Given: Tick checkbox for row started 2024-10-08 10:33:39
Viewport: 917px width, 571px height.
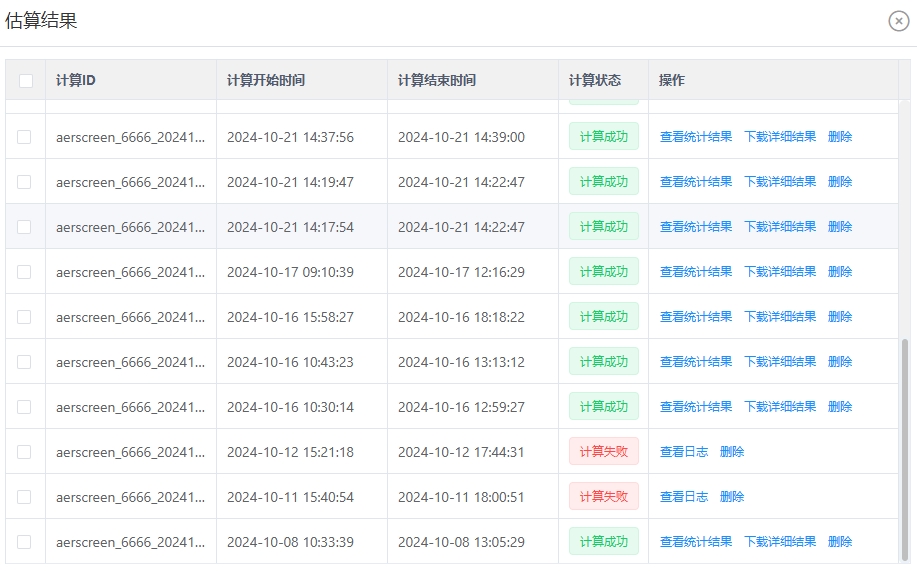Looking at the screenshot, I should pos(24,542).
